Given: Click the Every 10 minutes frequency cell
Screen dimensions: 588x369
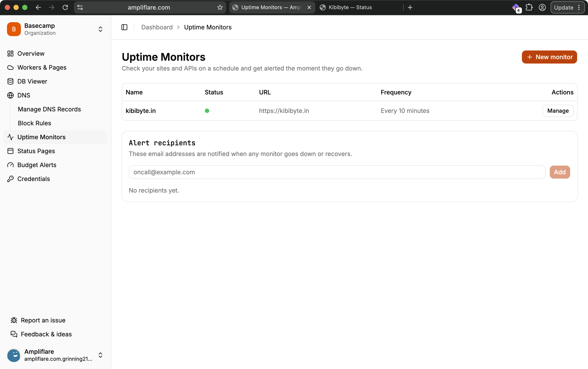Looking at the screenshot, I should [x=405, y=111].
